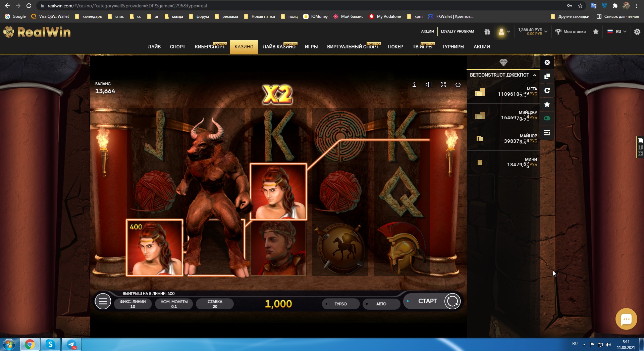Enter fullscreen mode in the game

click(443, 85)
